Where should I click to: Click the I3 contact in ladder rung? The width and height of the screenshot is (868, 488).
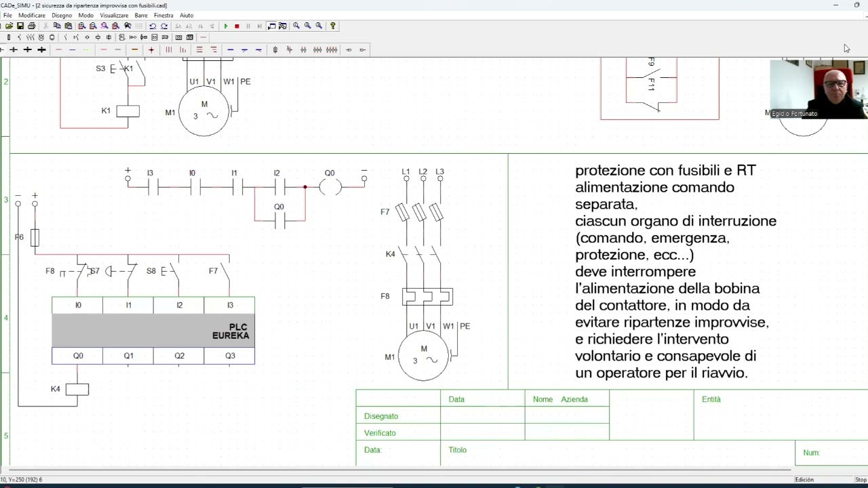tap(153, 186)
